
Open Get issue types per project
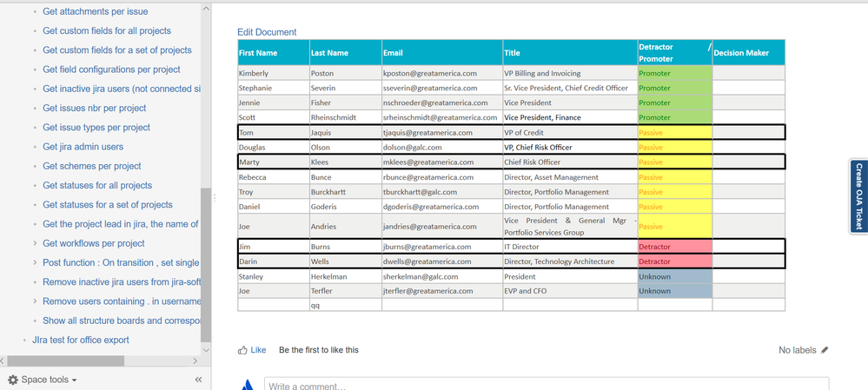pyautogui.click(x=96, y=127)
